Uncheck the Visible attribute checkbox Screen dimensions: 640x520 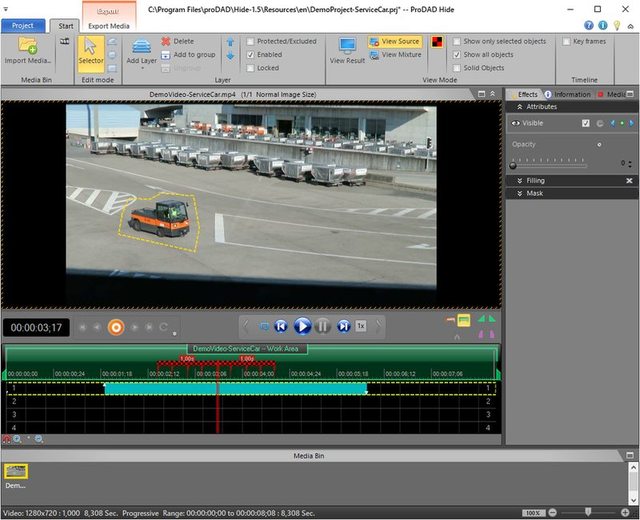click(586, 123)
